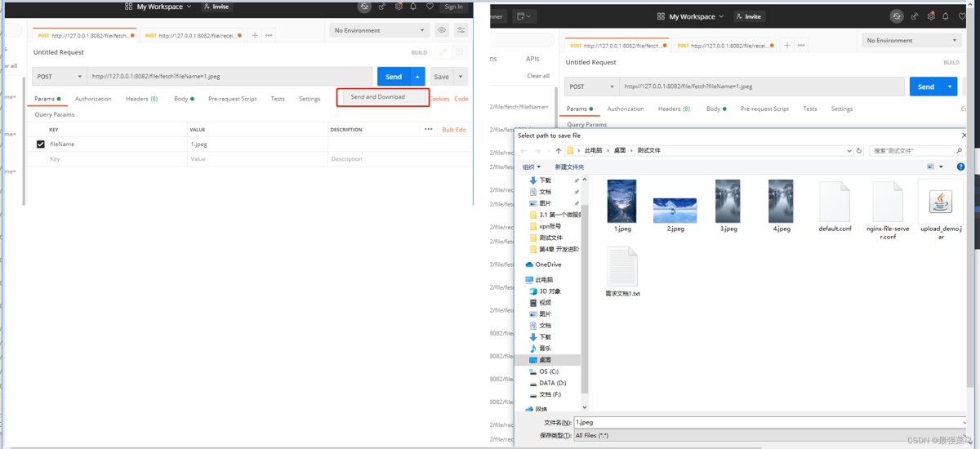Click the heart icon in left Postman header
The image size is (980, 449).
point(430,7)
